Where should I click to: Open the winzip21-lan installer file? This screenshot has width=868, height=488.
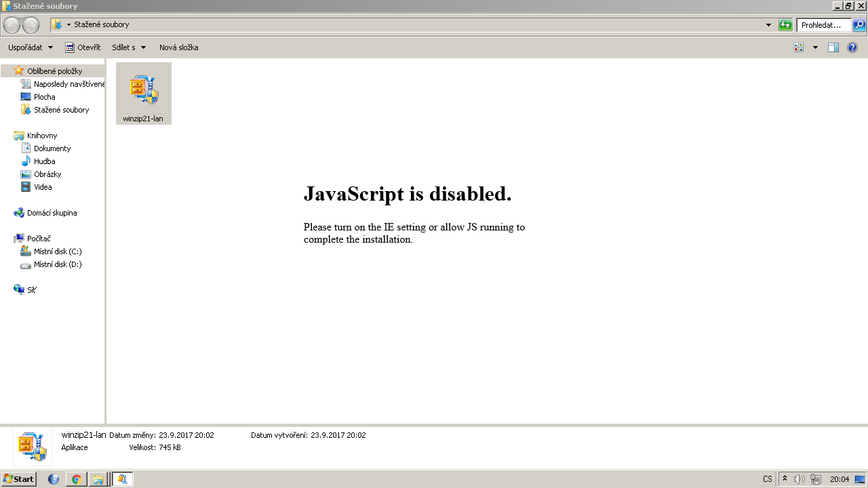[x=143, y=93]
